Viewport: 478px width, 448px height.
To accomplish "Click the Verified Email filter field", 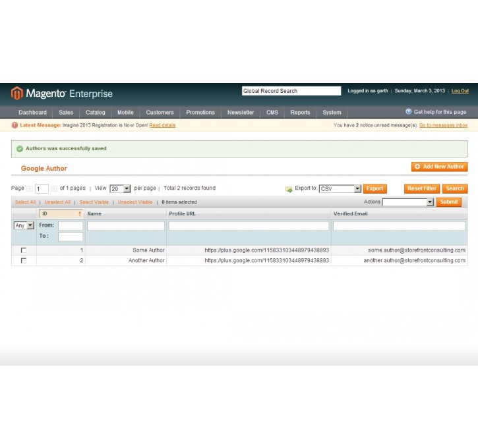I will pos(399,226).
